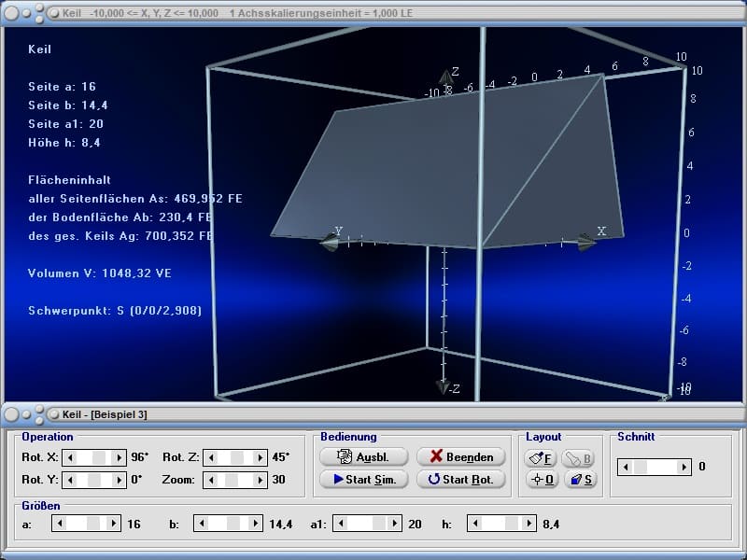
Task: Increase side b with right arrow
Action: [x=255, y=524]
